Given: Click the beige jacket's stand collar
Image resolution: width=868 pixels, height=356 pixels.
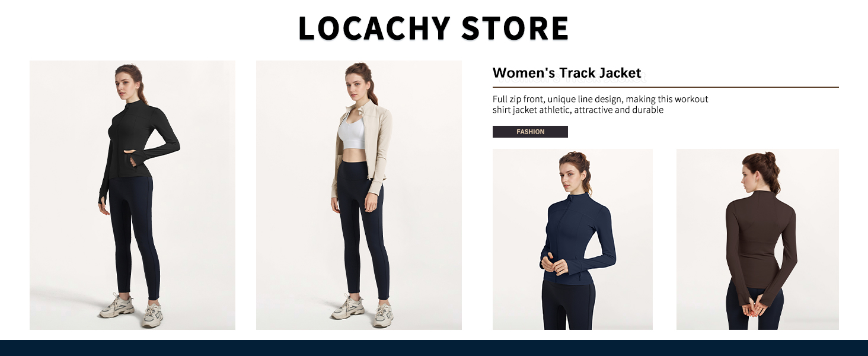Looking at the screenshot, I should 358,109.
